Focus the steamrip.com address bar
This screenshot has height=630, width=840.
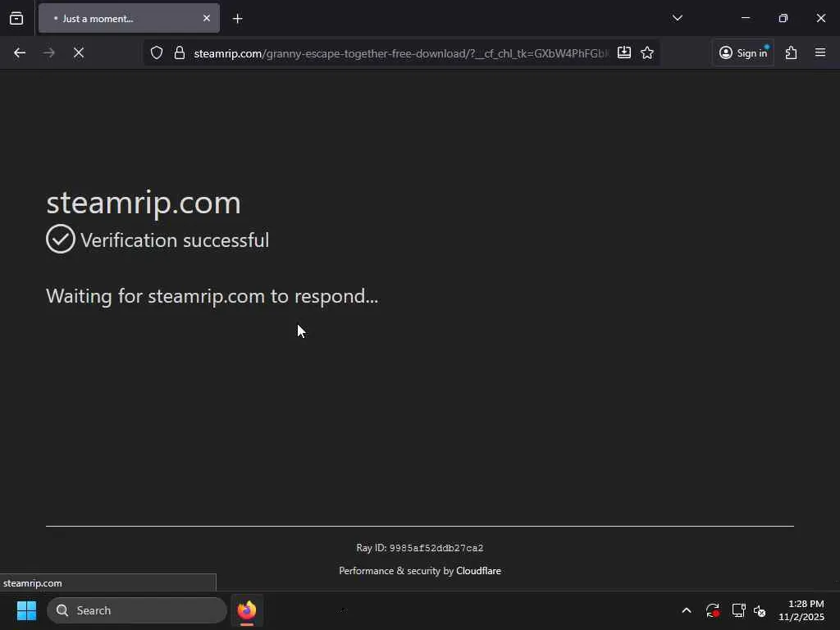point(400,53)
